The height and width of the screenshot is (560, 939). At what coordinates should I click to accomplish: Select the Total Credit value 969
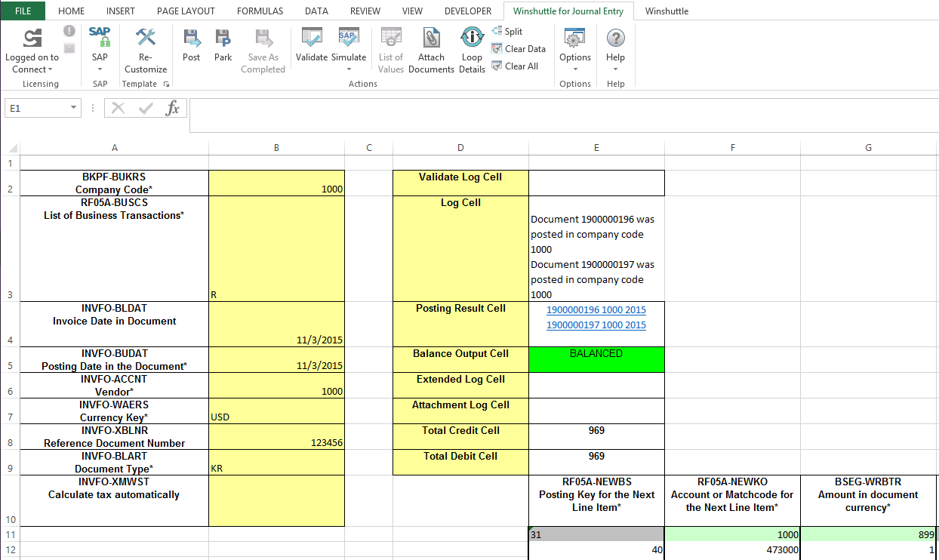pos(596,436)
